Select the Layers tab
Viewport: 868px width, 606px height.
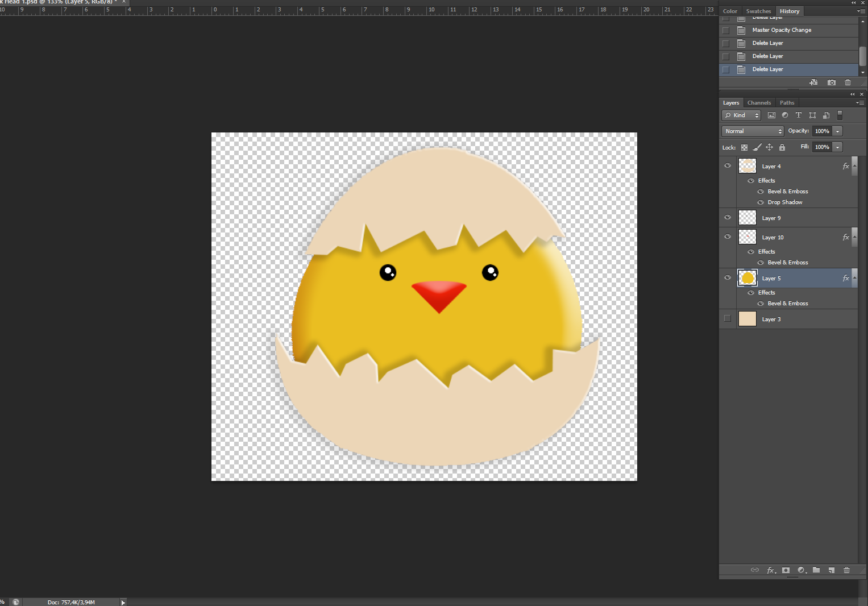coord(731,103)
